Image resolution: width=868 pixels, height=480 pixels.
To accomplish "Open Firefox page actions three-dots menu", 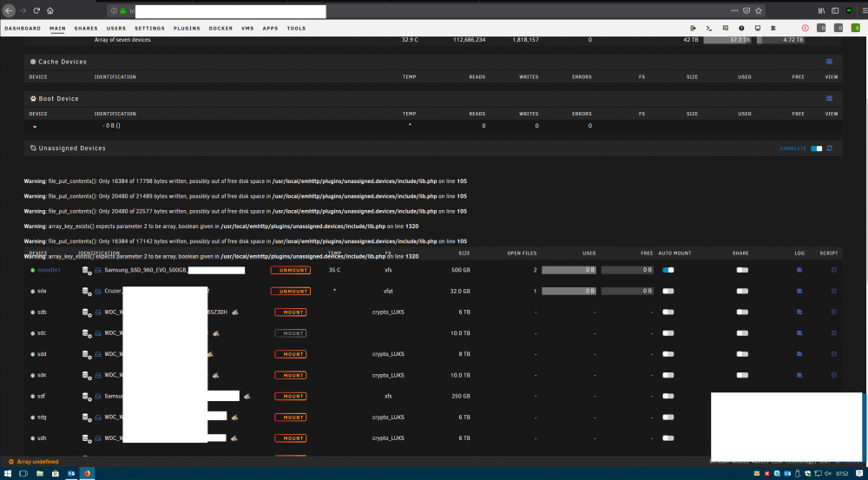I will tap(734, 10).
